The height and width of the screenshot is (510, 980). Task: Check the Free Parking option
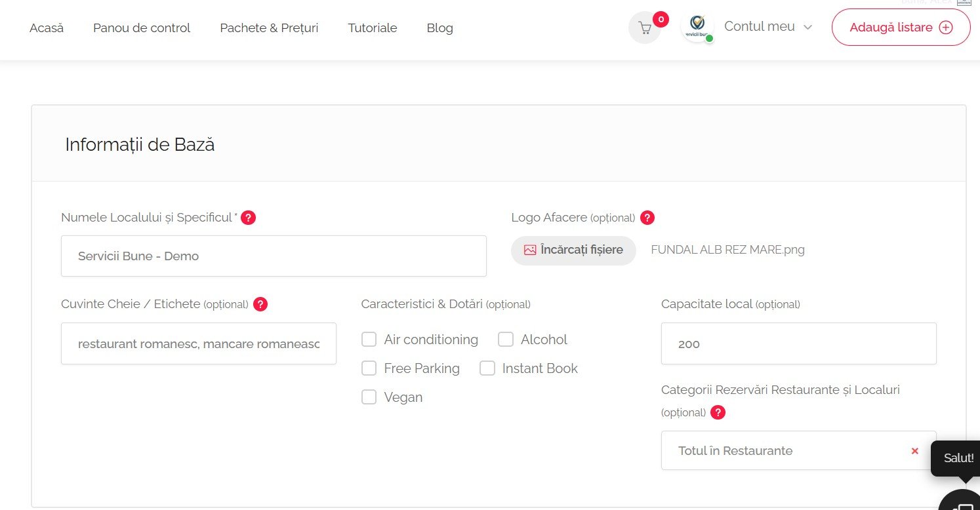coord(369,368)
